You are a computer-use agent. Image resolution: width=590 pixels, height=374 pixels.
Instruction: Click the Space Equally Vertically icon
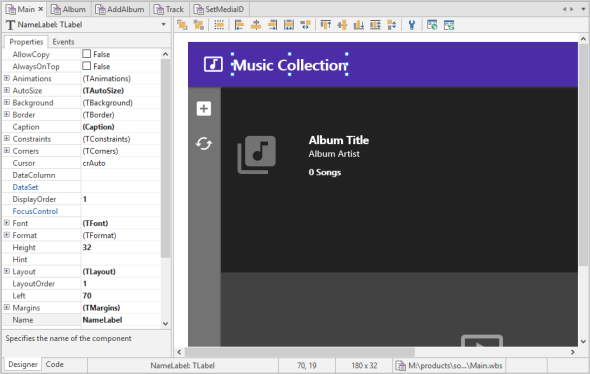[392, 25]
